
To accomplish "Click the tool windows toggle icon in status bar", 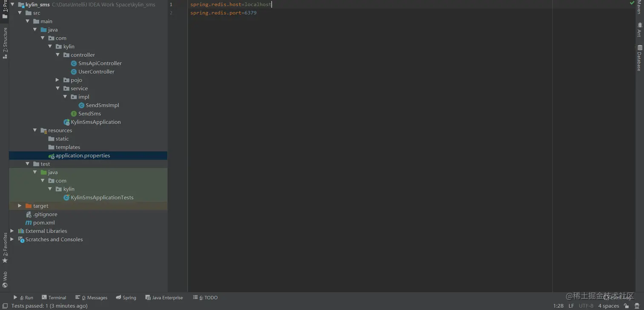I will (5, 306).
